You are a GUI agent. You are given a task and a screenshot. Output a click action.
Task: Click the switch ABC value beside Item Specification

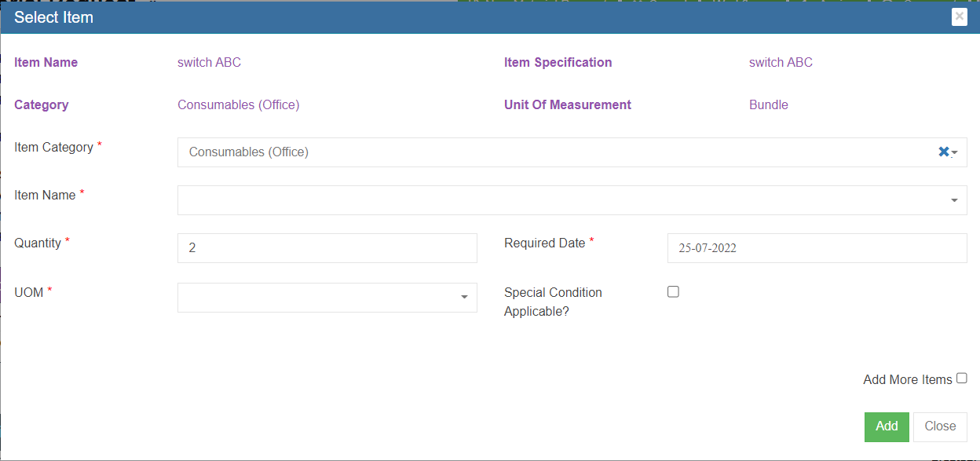781,62
